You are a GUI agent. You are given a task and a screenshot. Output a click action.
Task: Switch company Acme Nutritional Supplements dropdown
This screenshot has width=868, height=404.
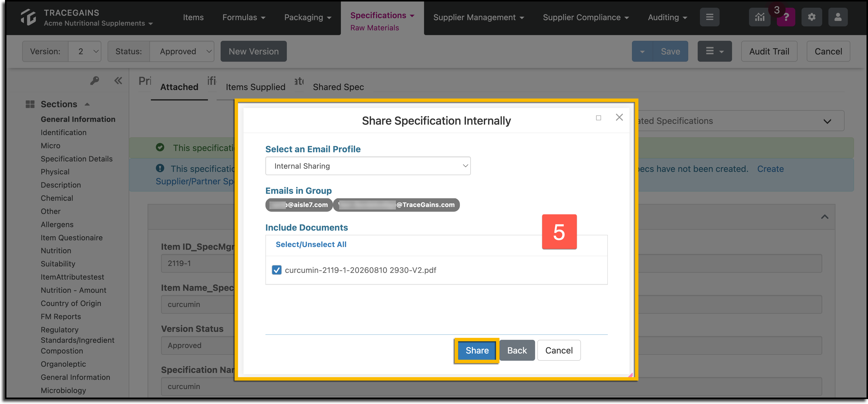click(98, 23)
